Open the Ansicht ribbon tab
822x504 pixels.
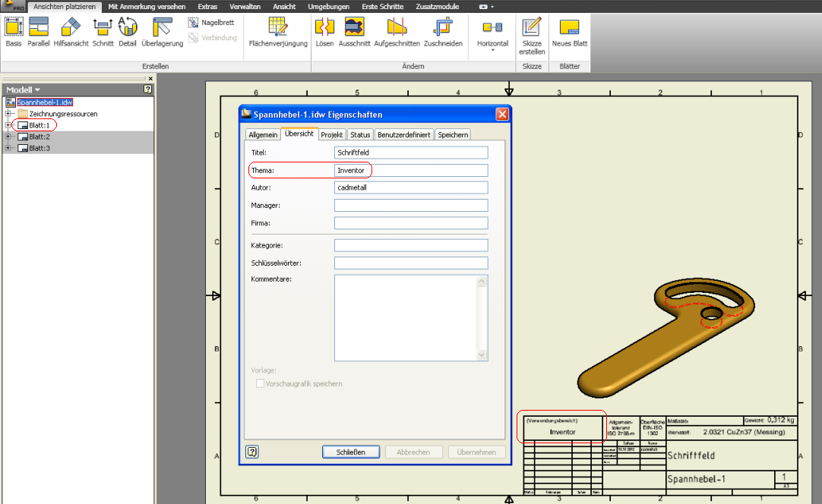click(x=284, y=7)
